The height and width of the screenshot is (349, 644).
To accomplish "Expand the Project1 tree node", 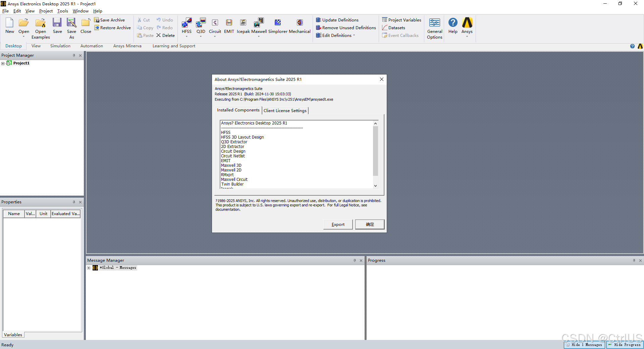I will pyautogui.click(x=3, y=63).
